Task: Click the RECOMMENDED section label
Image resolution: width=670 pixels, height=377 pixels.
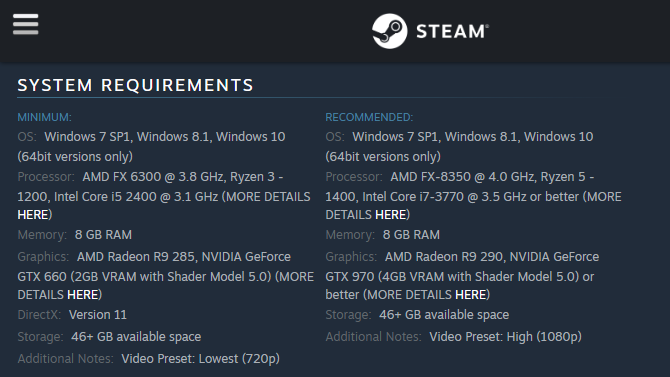Action: click(x=369, y=117)
